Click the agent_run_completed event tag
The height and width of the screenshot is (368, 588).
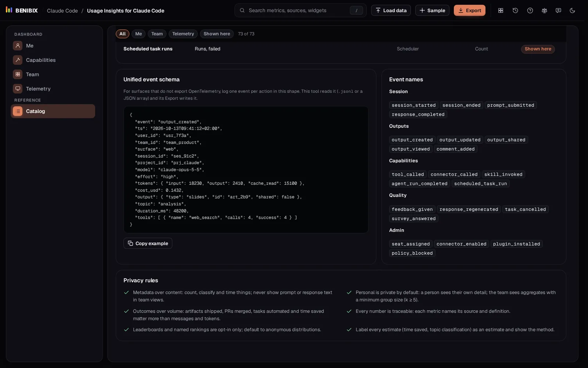(420, 184)
